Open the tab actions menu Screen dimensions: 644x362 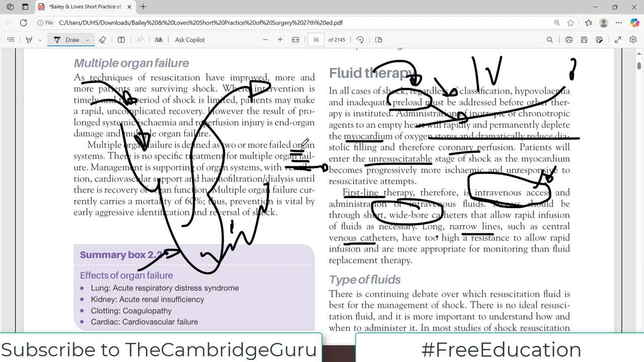click(x=25, y=7)
